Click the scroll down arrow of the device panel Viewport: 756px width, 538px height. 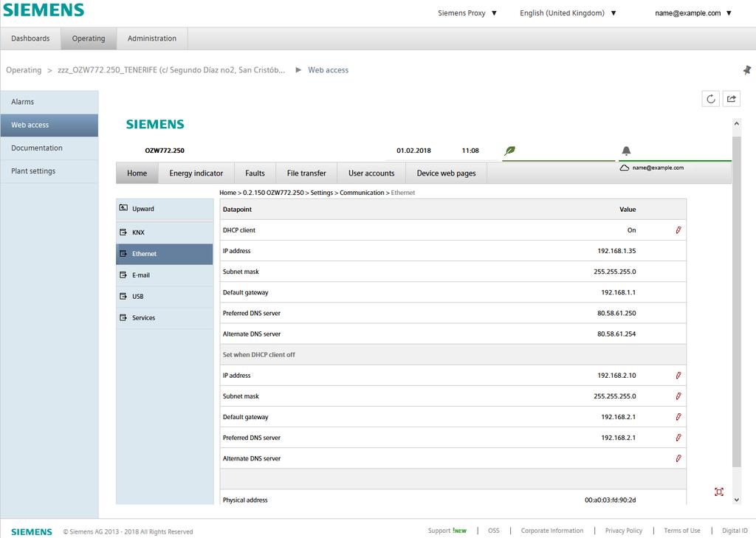click(736, 500)
